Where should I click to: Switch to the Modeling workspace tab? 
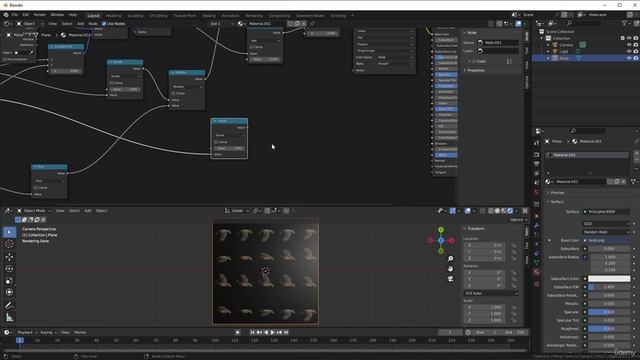tap(113, 16)
